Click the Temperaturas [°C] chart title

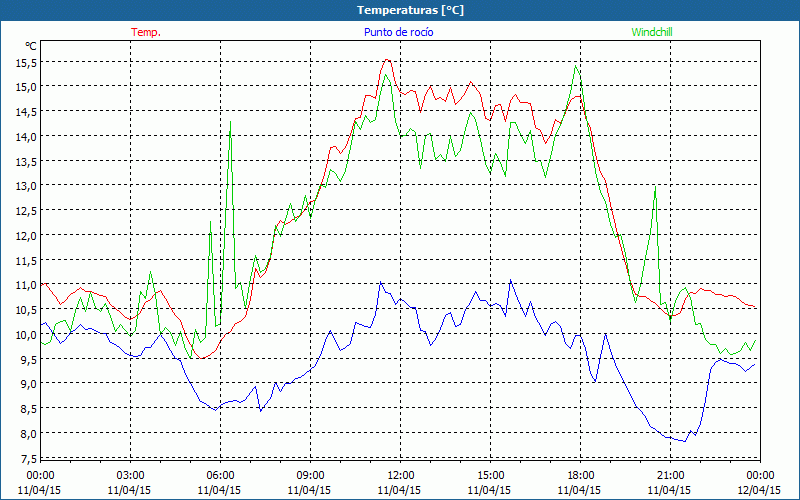pyautogui.click(x=410, y=10)
